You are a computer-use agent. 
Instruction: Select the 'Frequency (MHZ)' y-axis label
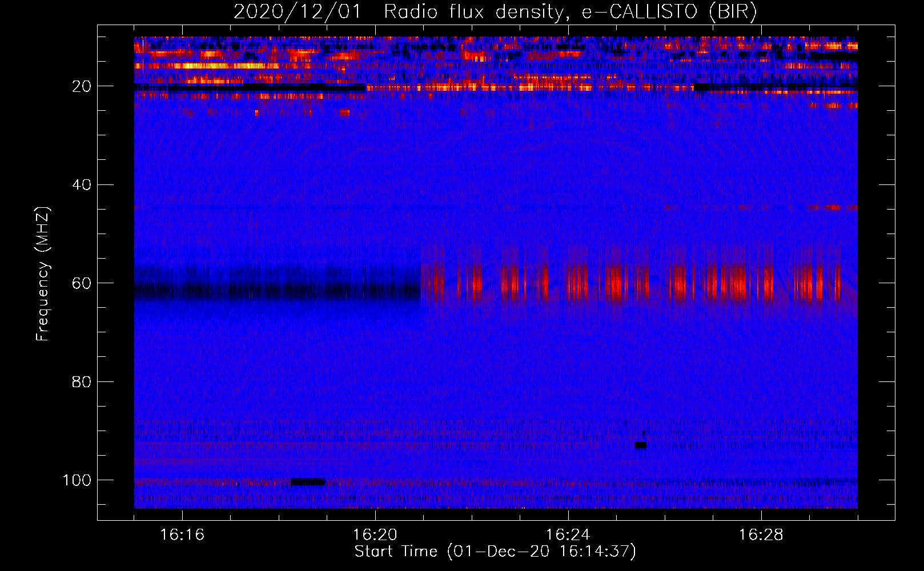click(x=42, y=274)
